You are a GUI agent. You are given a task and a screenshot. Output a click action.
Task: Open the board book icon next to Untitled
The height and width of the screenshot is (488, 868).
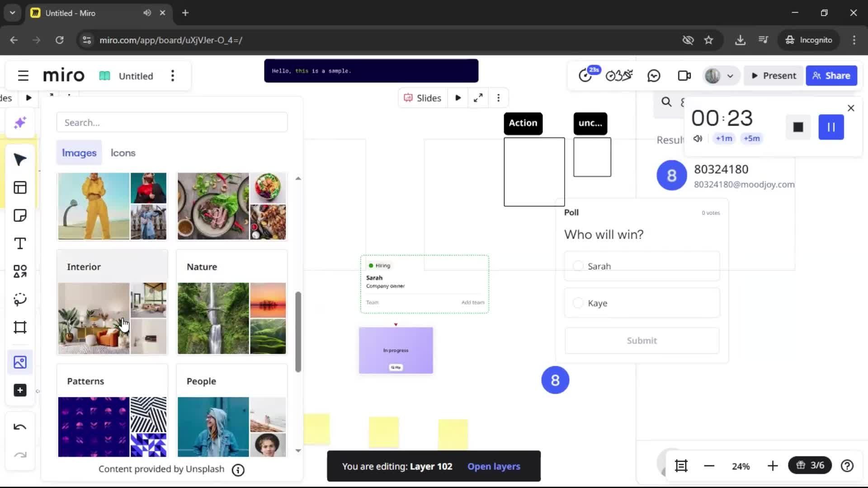104,76
